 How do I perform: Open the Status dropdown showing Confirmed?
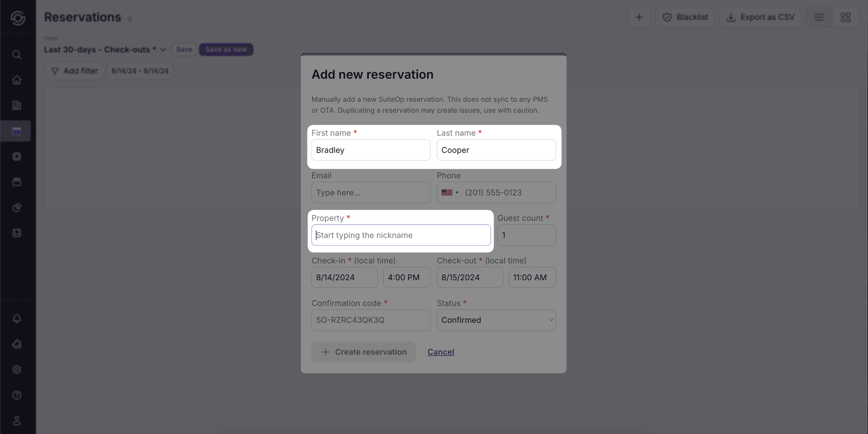tap(496, 320)
